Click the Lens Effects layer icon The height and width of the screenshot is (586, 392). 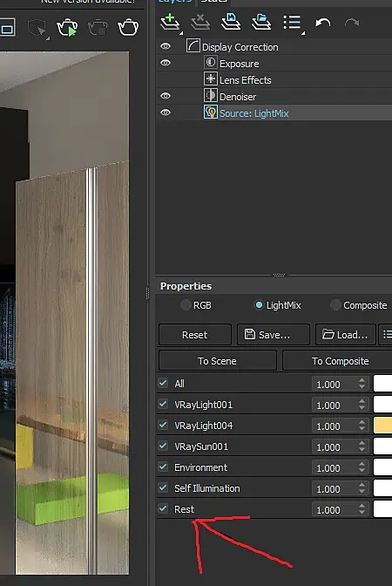click(211, 78)
